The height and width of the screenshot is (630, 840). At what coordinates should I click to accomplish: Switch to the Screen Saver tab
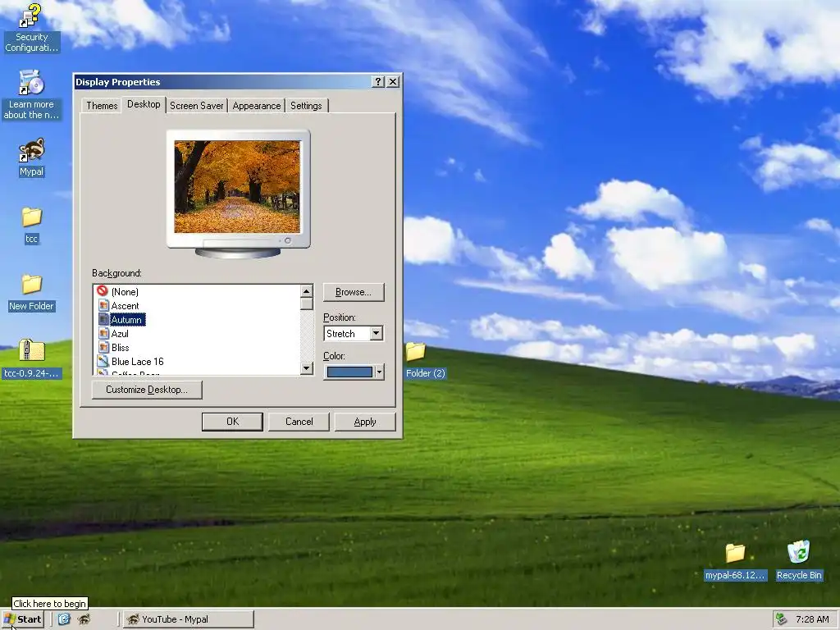pos(197,106)
